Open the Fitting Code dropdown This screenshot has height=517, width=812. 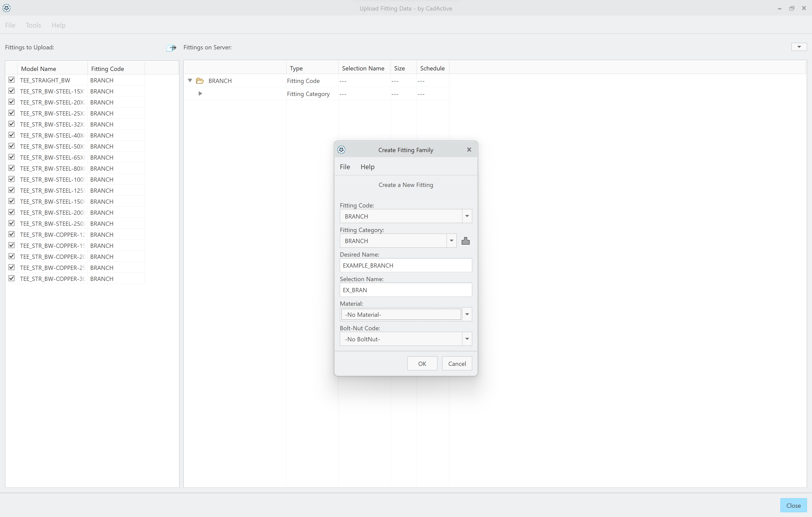[x=467, y=216]
